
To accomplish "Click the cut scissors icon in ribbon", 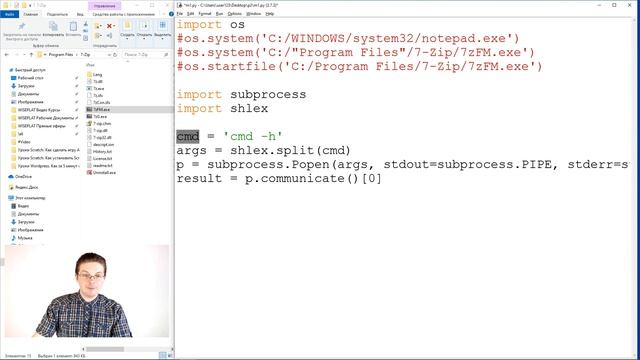I will [x=86, y=24].
